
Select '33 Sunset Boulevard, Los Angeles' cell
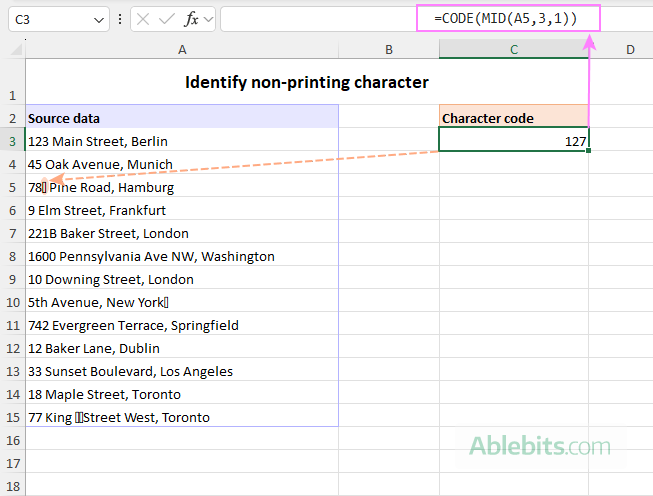182,371
